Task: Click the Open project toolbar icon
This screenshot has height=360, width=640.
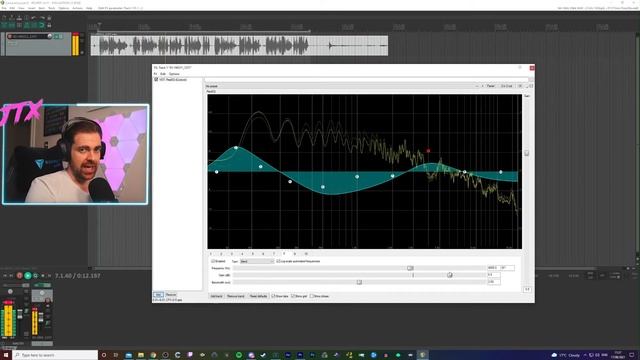Action: pos(11,18)
